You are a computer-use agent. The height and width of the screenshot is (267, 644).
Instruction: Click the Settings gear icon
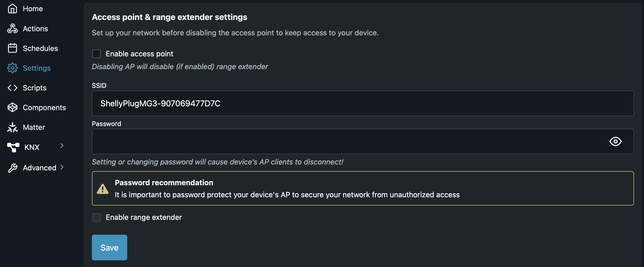click(12, 68)
